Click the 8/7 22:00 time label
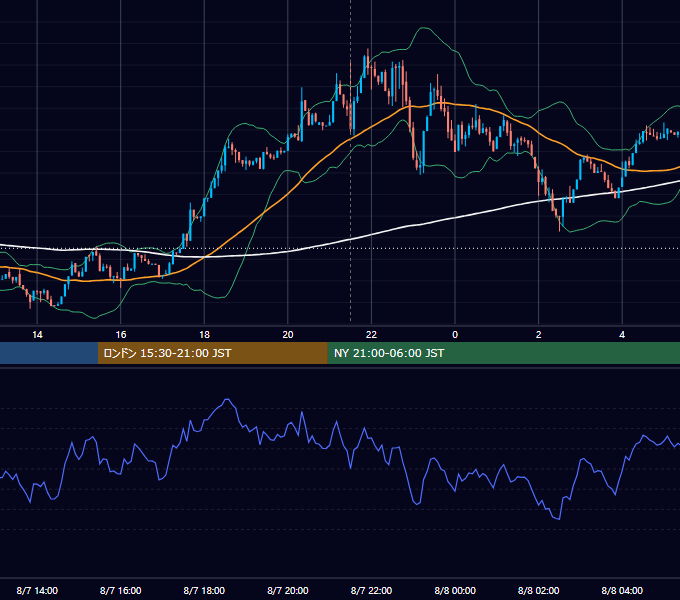The height and width of the screenshot is (600, 680). click(371, 590)
